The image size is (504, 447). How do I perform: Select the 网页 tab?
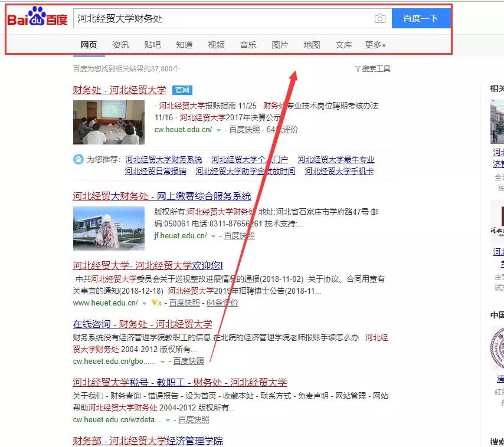(x=89, y=45)
